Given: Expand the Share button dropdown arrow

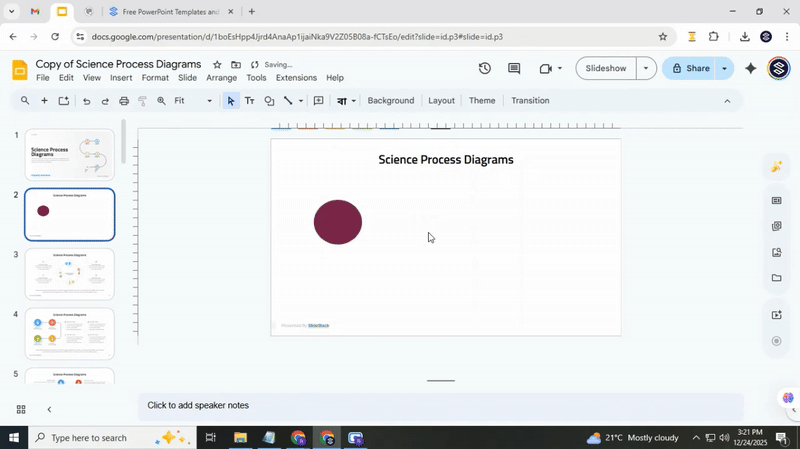Looking at the screenshot, I should (724, 69).
